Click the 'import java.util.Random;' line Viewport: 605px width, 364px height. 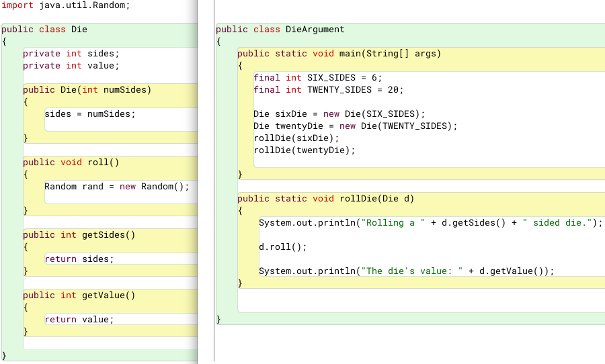[x=66, y=5]
